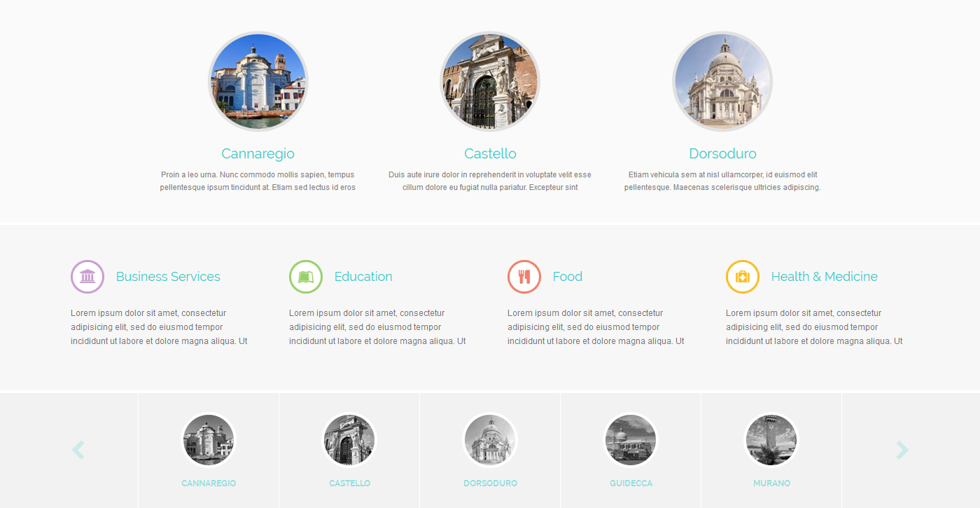Click the large Castello gate photo
This screenshot has height=508, width=980.
(490, 81)
